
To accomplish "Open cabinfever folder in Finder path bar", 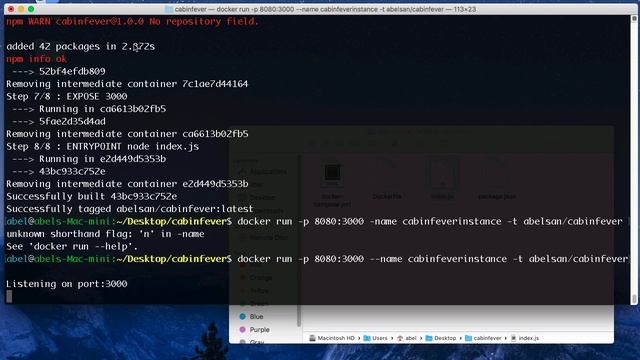I will point(483,338).
